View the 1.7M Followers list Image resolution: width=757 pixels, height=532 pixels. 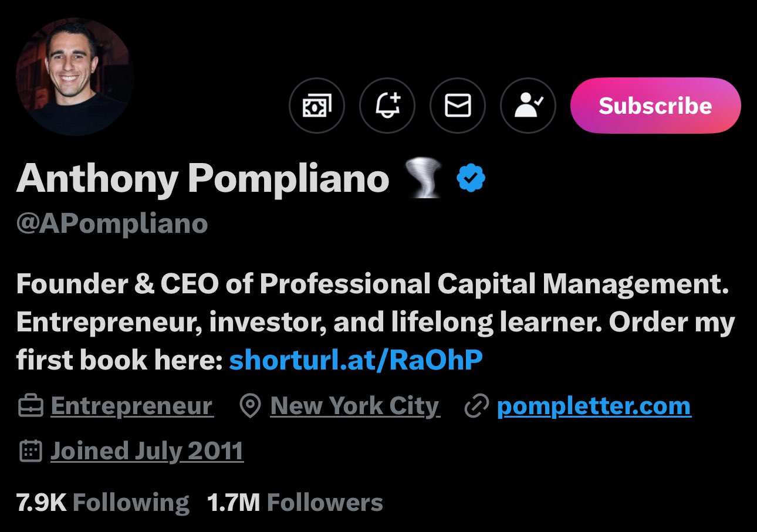pyautogui.click(x=295, y=503)
